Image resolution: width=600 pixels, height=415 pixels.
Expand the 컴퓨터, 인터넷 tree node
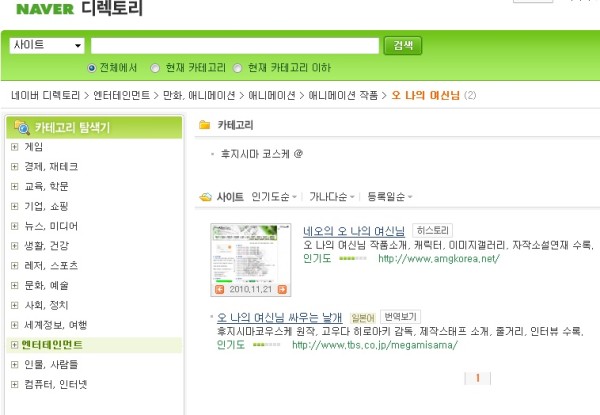pos(15,384)
